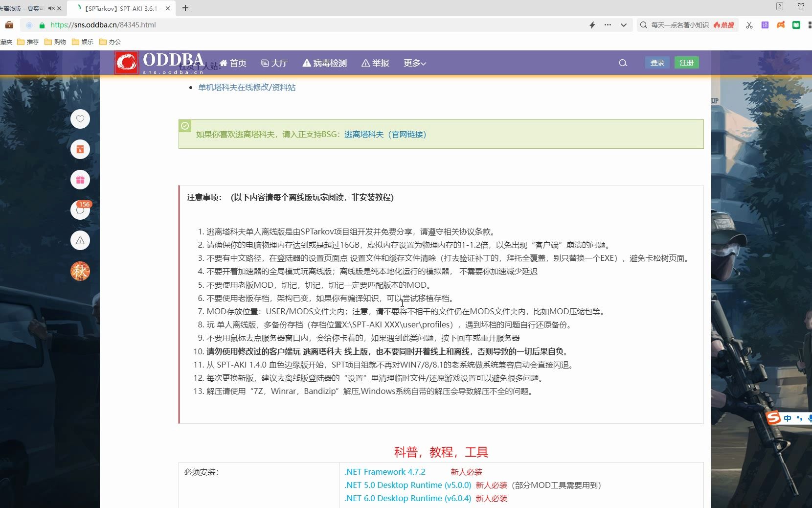Click the site search magnifier icon
This screenshot has height=508, width=812.
[x=623, y=63]
